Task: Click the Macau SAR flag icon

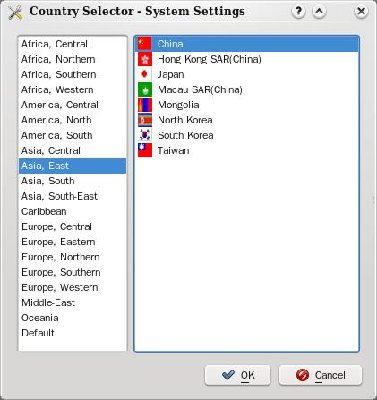Action: [x=145, y=90]
